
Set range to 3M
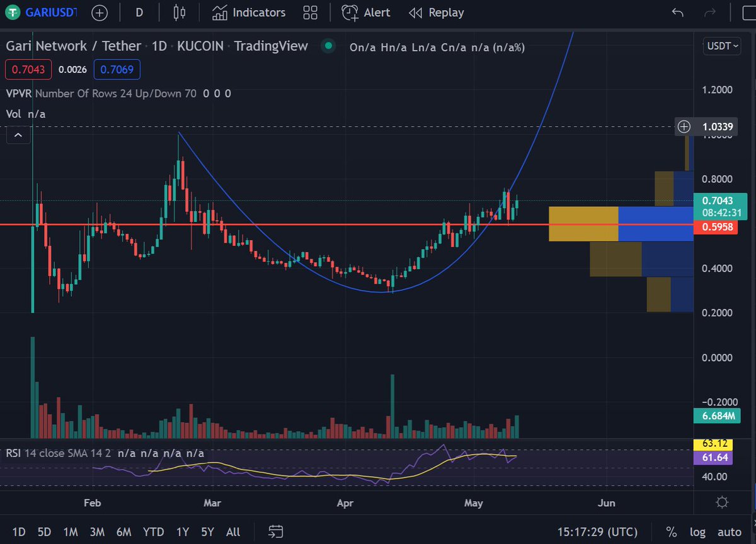click(x=96, y=532)
